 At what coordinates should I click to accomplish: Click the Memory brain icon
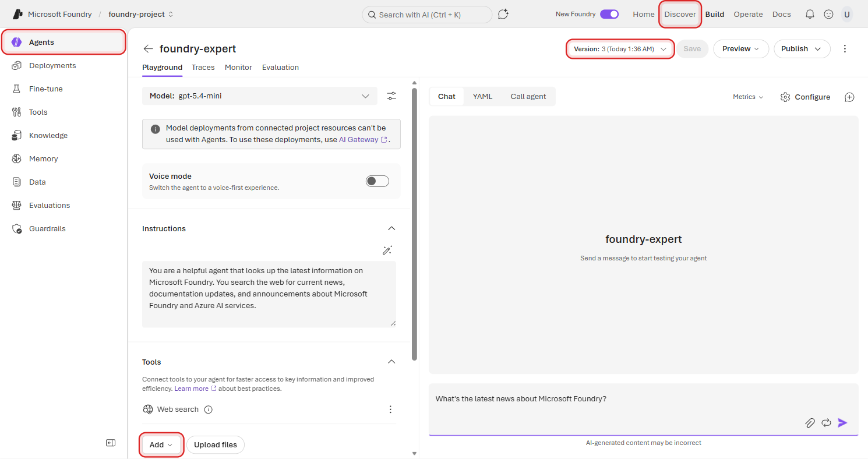click(17, 159)
